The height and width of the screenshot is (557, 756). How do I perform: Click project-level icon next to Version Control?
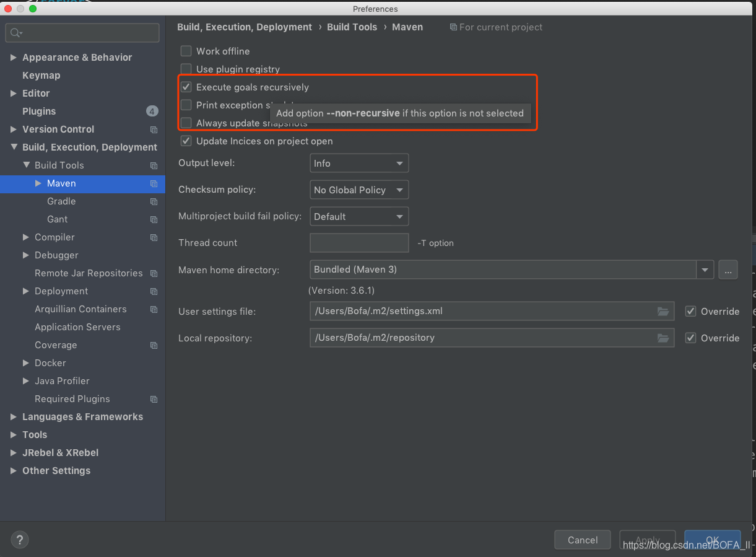click(154, 129)
